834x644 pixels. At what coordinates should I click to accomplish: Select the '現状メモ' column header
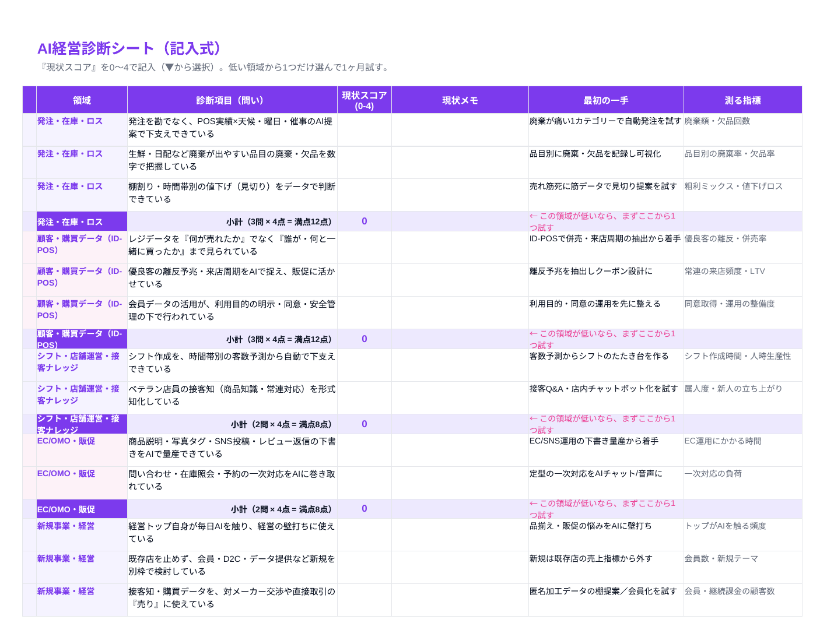click(460, 100)
